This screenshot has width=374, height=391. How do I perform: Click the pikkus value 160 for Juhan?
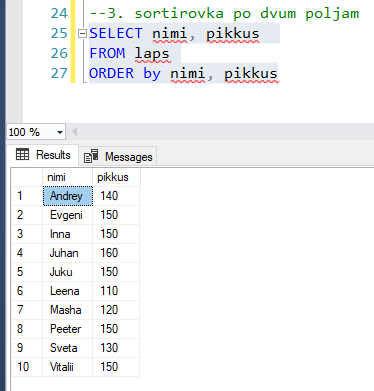tap(116, 253)
